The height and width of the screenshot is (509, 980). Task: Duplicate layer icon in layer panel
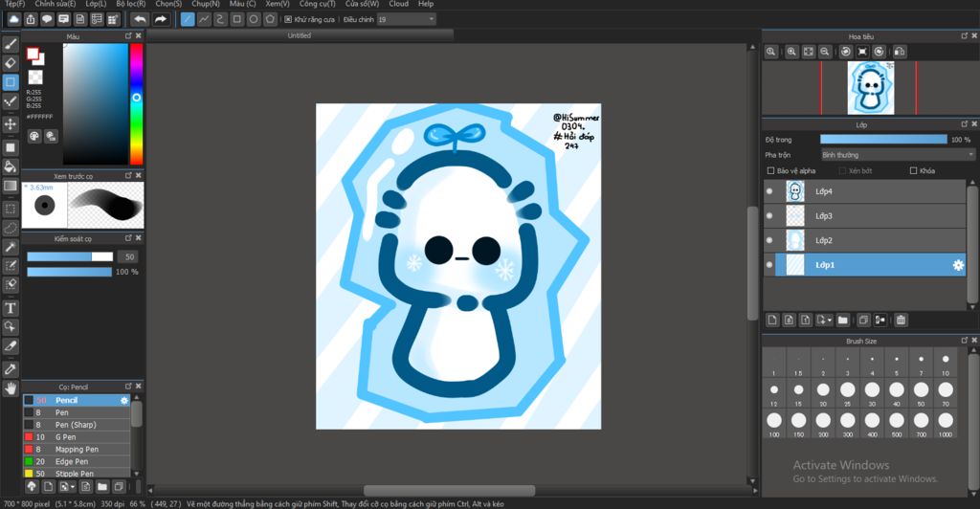point(863,320)
